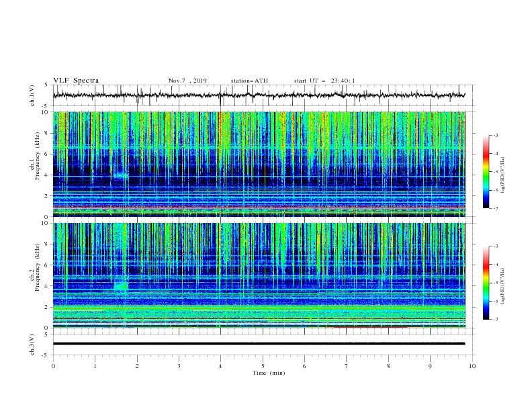The image size is (532, 411).
Task: Click time axis tick label '2'
Action: click(137, 366)
